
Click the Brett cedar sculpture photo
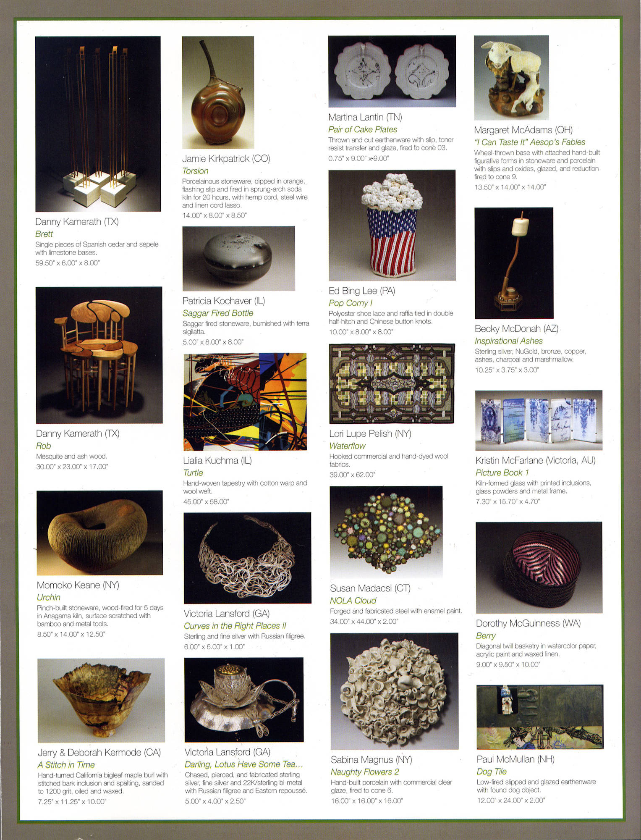(98, 124)
